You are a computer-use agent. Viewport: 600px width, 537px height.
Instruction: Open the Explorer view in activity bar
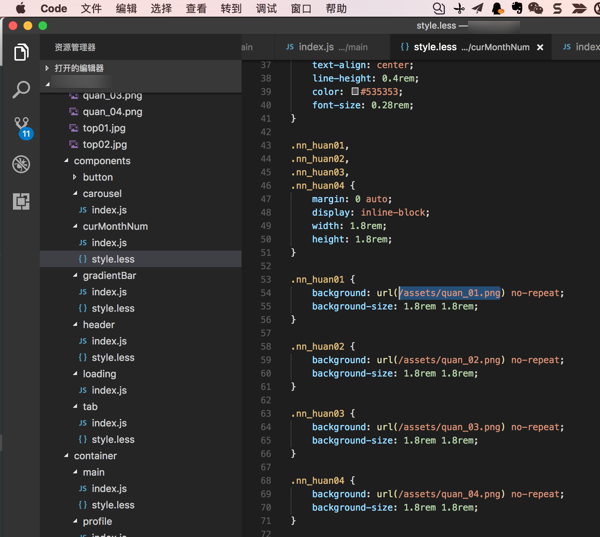click(x=20, y=53)
